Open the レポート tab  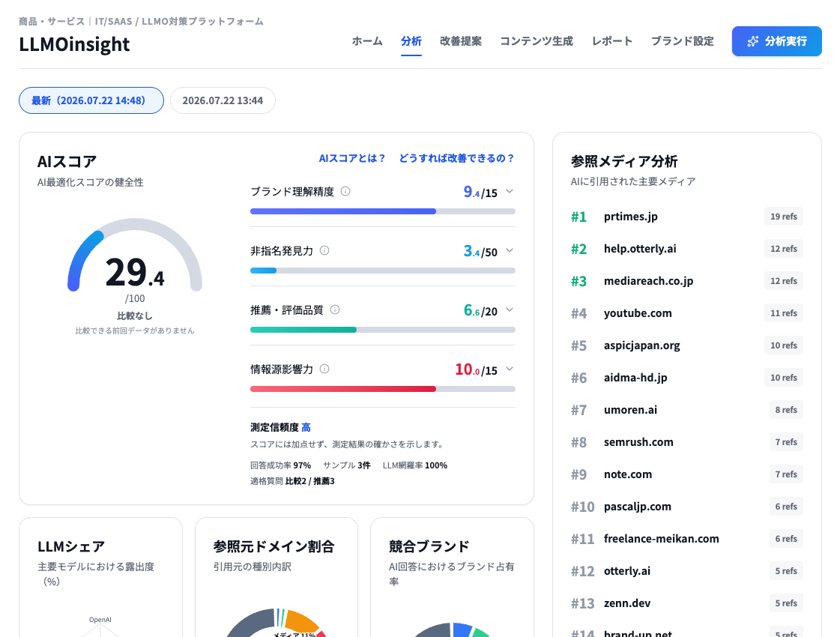[611, 41]
